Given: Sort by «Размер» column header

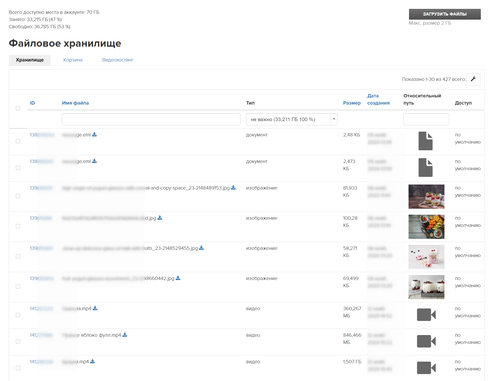Looking at the screenshot, I should (352, 103).
